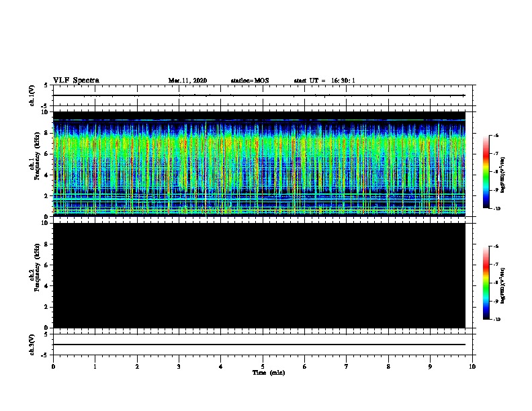Click the ch.1 voltage waveform trace

point(259,95)
